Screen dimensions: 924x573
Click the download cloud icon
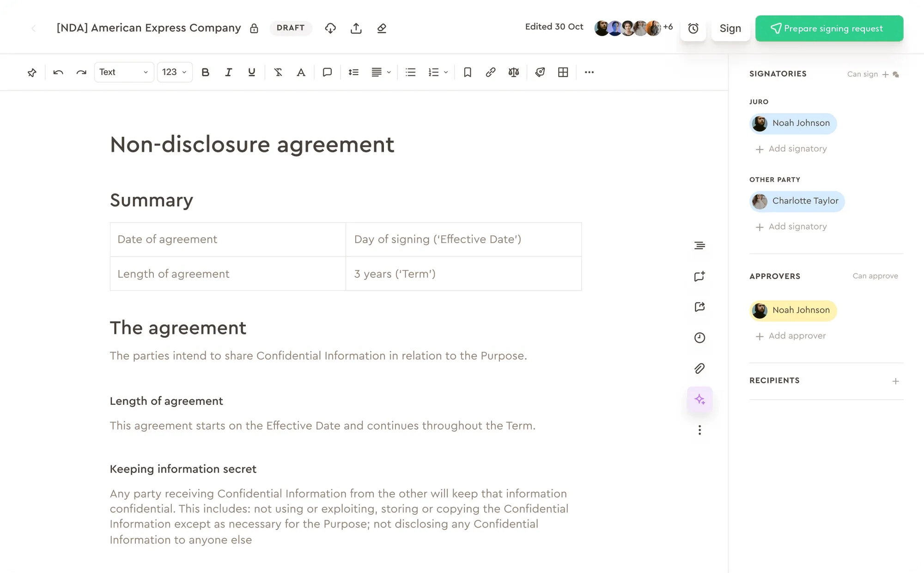pyautogui.click(x=330, y=28)
